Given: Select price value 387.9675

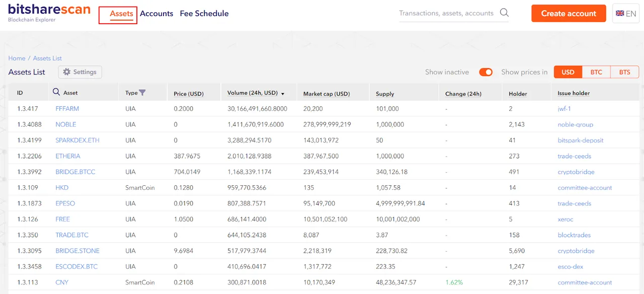Looking at the screenshot, I should coord(187,156).
